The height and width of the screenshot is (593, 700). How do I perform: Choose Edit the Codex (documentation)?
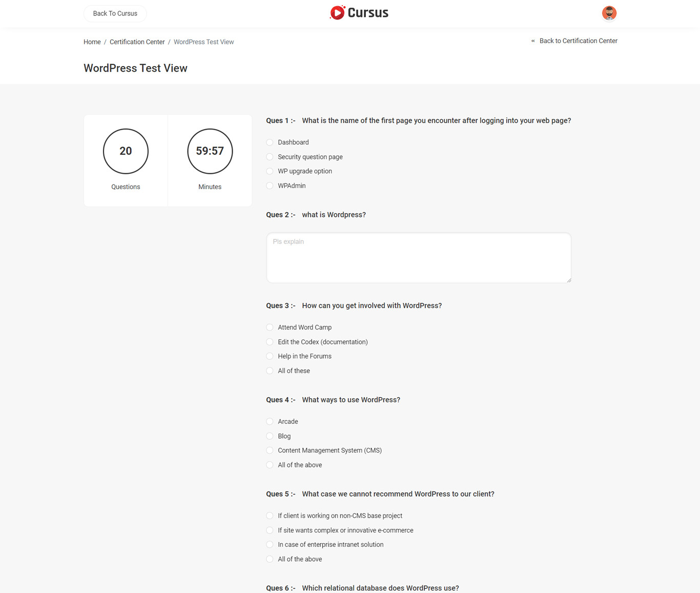tap(270, 342)
